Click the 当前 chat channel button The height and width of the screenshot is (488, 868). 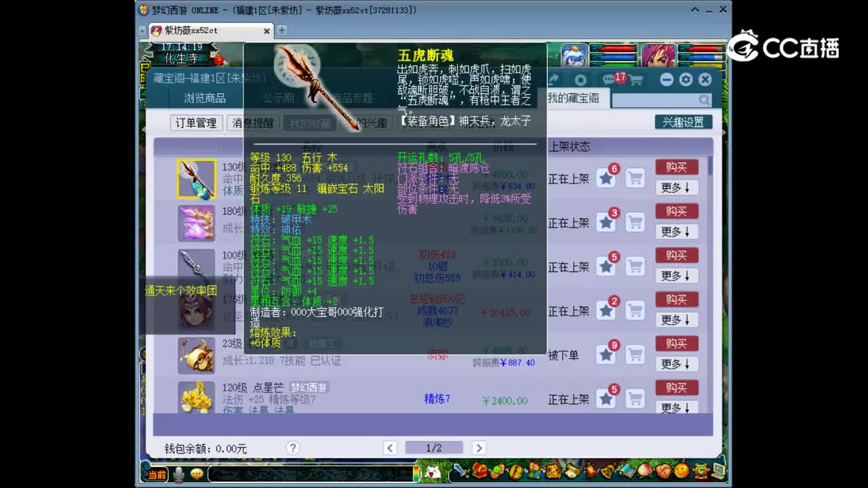pyautogui.click(x=157, y=474)
